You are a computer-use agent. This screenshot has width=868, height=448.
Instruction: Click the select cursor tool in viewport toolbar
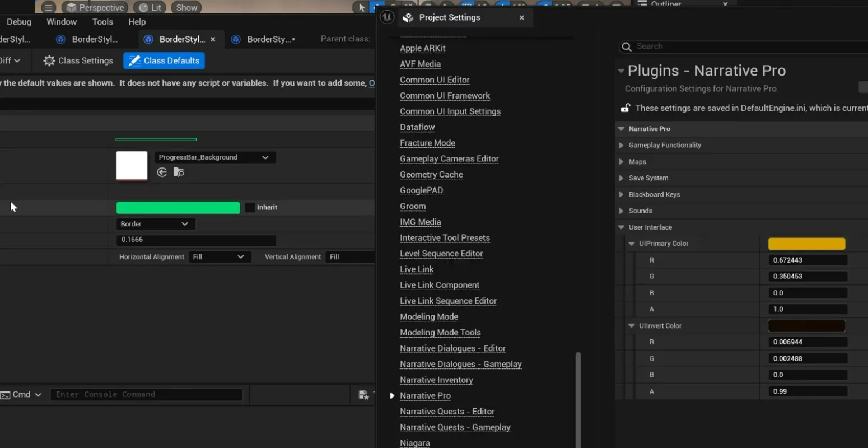click(362, 7)
